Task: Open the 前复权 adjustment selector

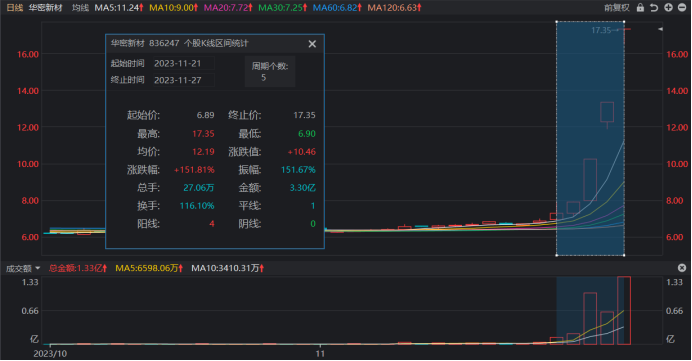Action: click(x=617, y=8)
